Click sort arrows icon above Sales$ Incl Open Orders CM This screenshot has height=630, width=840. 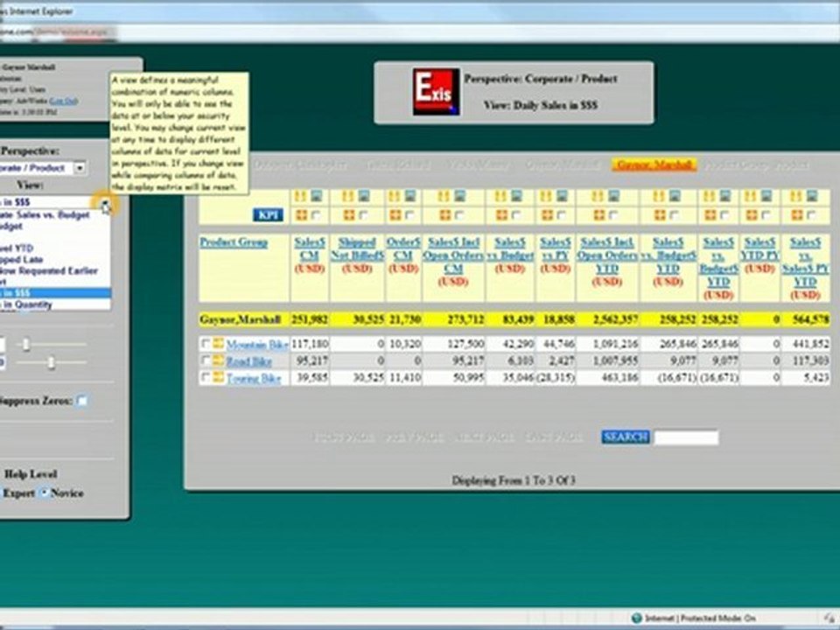[444, 195]
